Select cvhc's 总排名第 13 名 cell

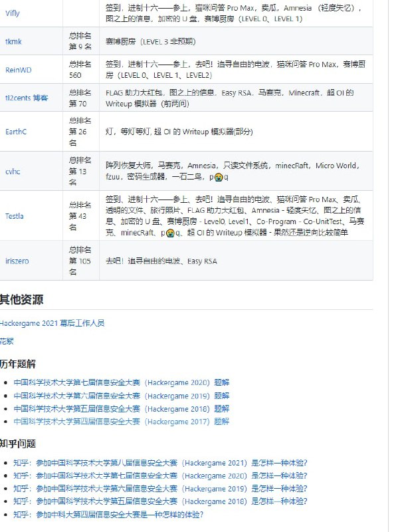pyautogui.click(x=80, y=171)
